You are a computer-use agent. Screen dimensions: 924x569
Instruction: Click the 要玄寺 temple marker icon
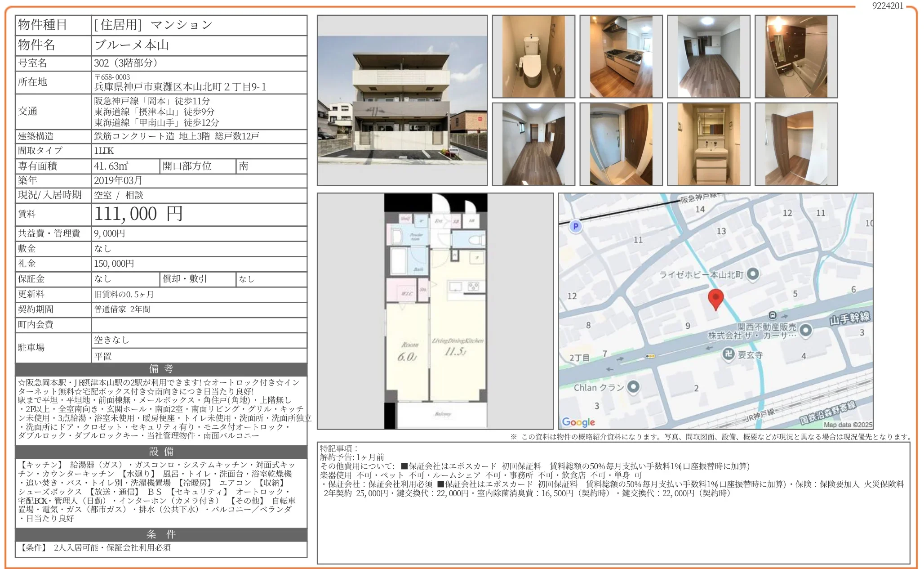pos(728,354)
